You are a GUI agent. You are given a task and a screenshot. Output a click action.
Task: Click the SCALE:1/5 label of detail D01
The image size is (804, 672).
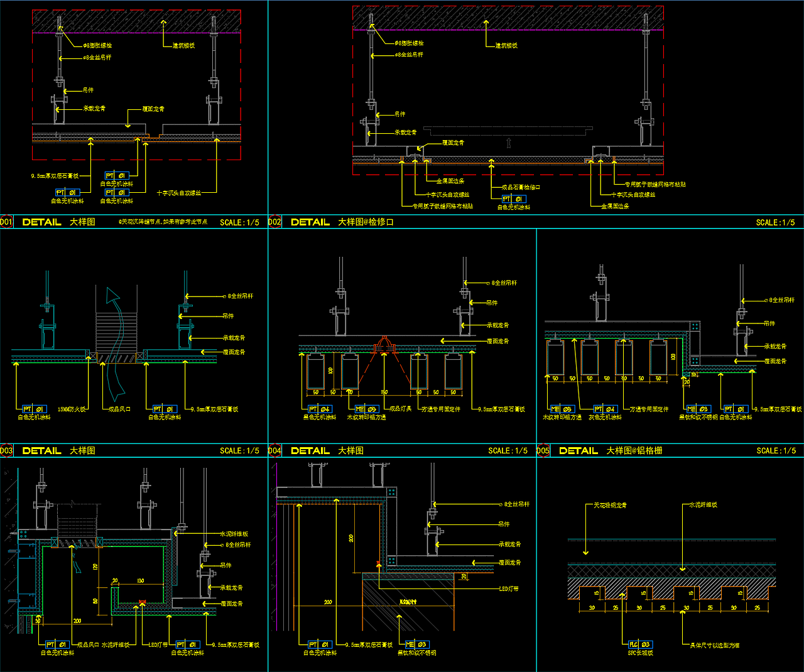point(239,222)
